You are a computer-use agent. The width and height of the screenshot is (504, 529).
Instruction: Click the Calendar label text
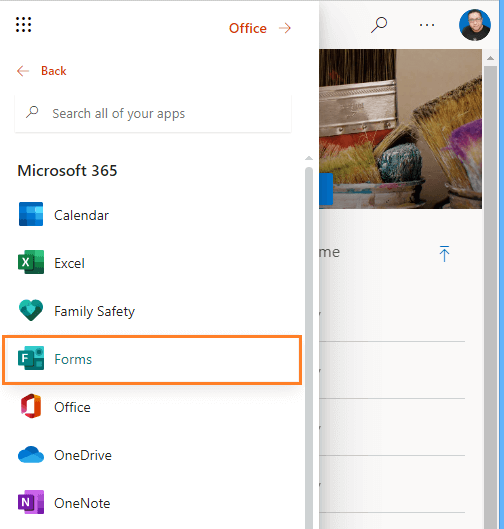click(x=82, y=215)
